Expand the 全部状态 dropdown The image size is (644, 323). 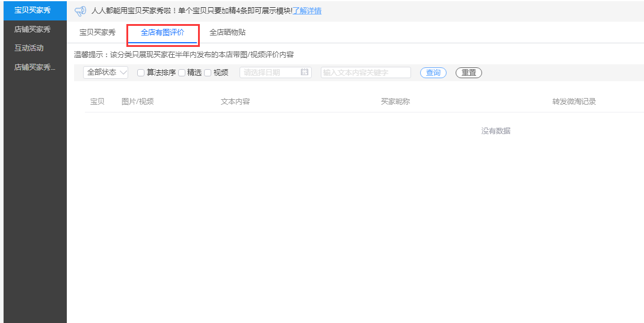[x=106, y=72]
